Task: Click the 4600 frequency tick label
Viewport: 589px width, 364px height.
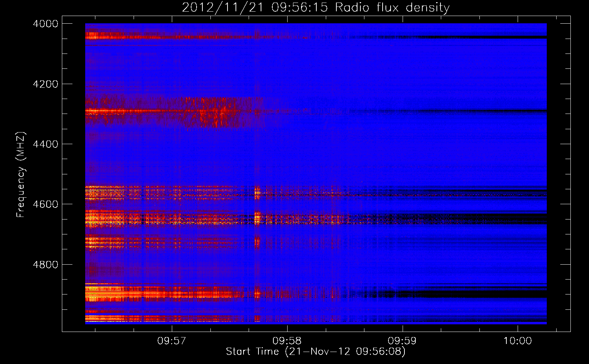Action: 46,204
